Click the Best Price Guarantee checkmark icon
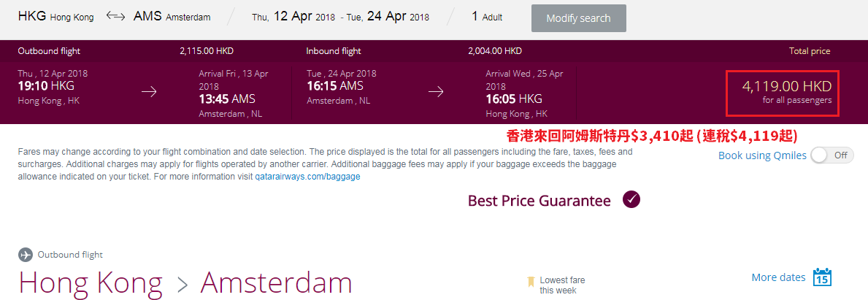 (631, 200)
